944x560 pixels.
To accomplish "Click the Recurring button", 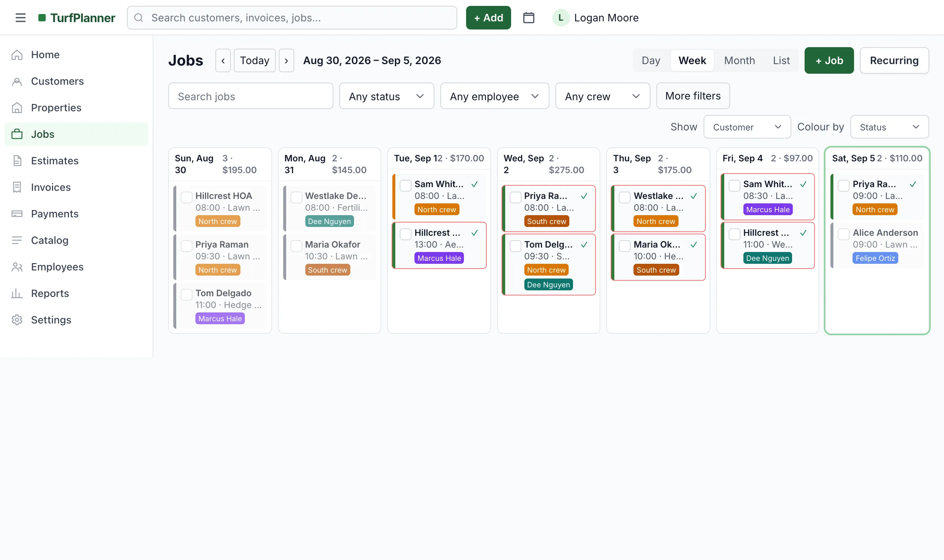I will (894, 60).
